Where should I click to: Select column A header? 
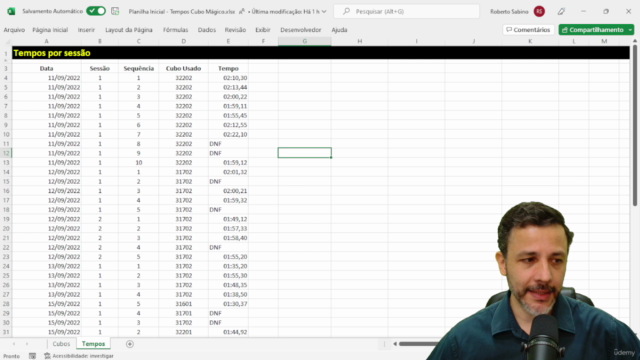click(47, 41)
